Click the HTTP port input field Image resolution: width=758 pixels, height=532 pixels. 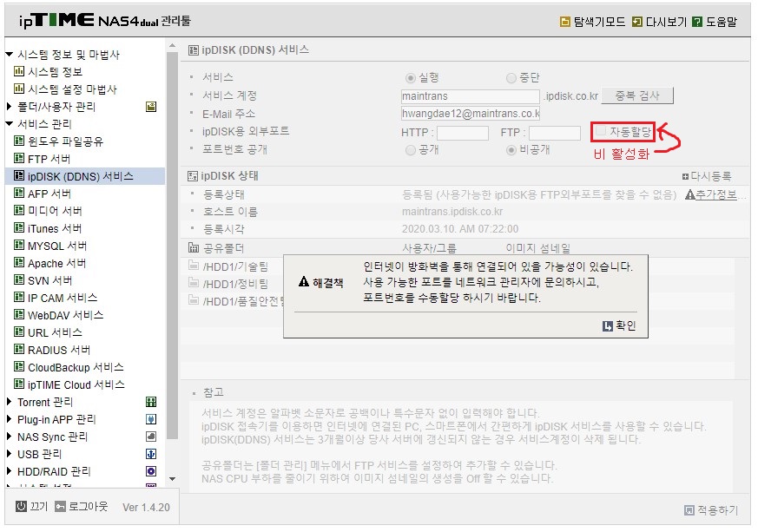[x=463, y=133]
